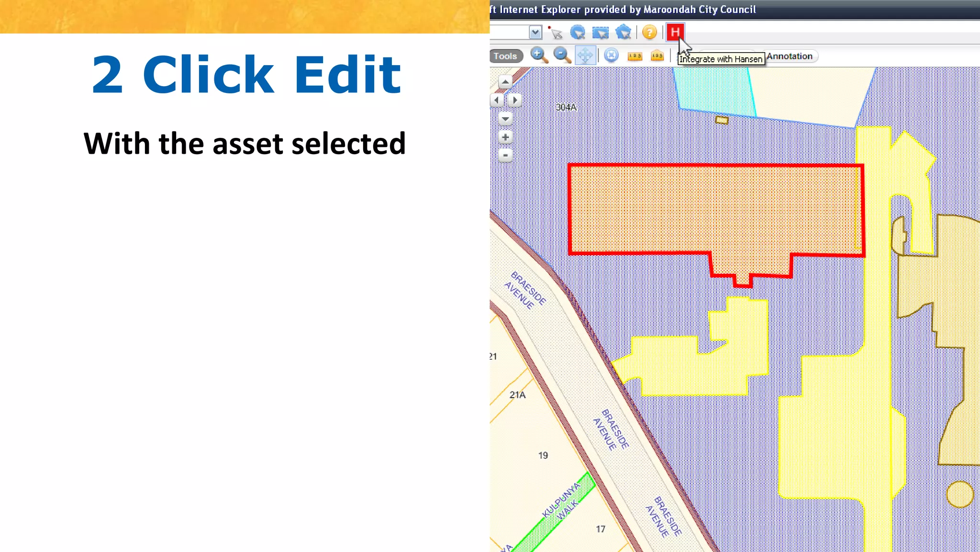The image size is (980, 552).
Task: Activate the pan arrows tool
Action: click(585, 56)
